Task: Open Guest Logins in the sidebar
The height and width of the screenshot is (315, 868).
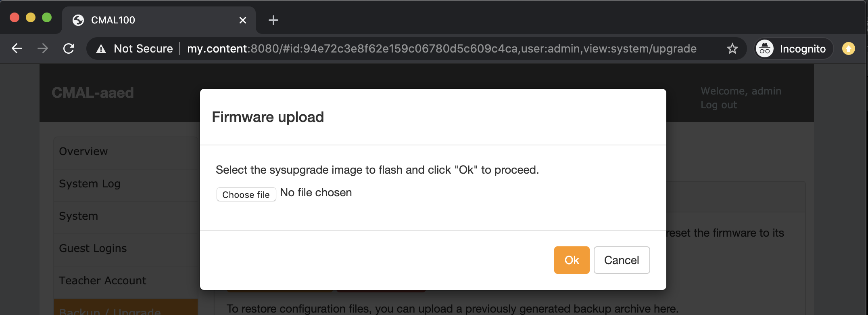Action: pyautogui.click(x=93, y=248)
